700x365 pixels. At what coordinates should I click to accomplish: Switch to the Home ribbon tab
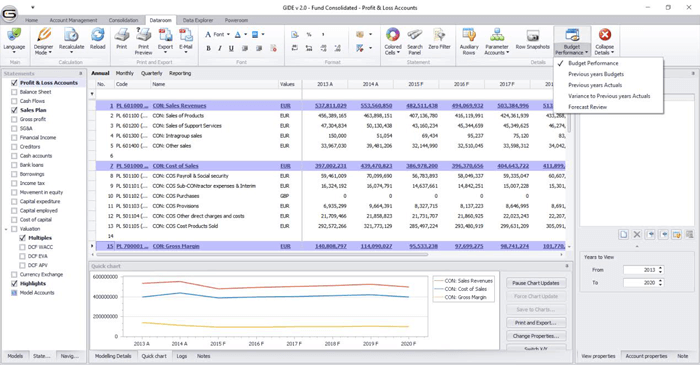31,20
